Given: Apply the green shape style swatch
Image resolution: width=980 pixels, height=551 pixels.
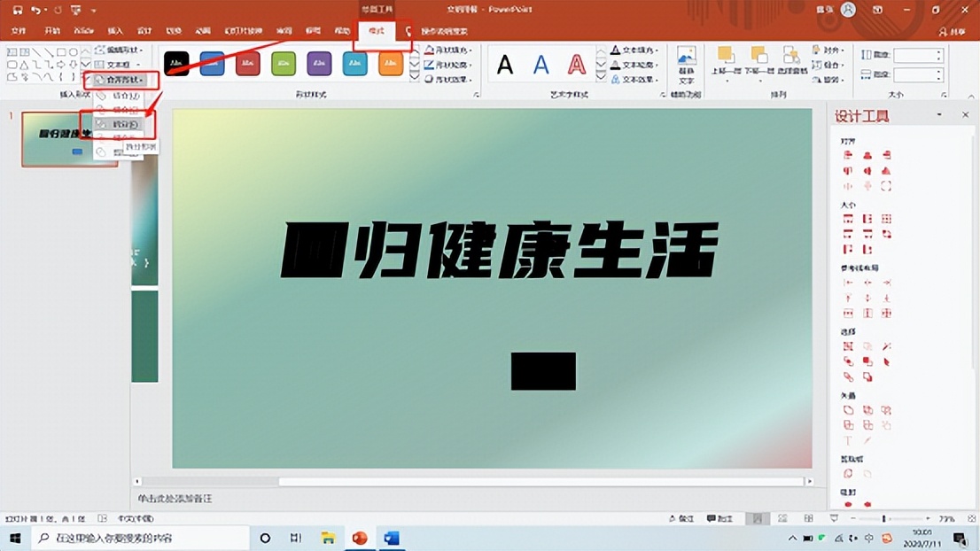Looking at the screenshot, I should (284, 63).
